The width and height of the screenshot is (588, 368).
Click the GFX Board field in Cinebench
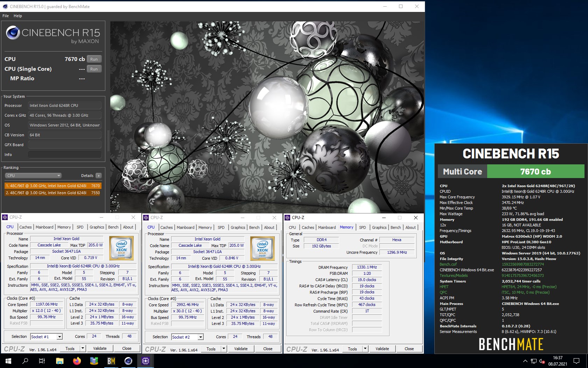tap(65, 145)
